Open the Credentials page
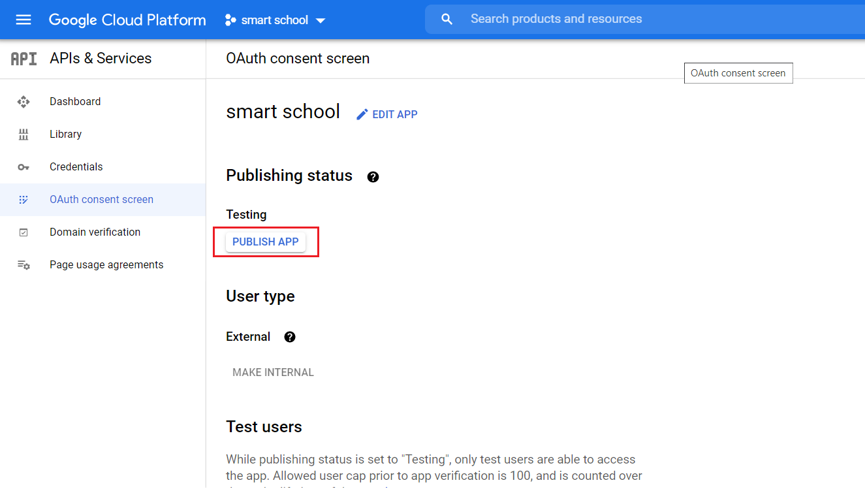The height and width of the screenshot is (504, 865). pos(76,166)
